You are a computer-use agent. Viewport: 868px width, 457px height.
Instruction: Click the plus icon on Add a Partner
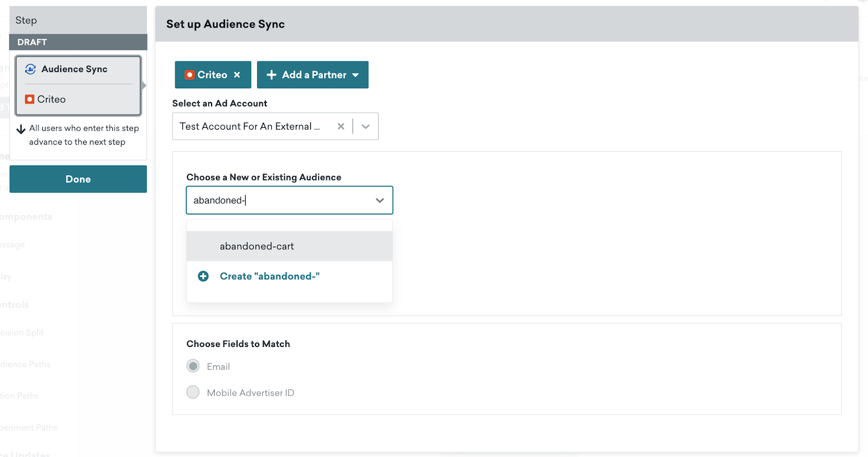point(272,75)
